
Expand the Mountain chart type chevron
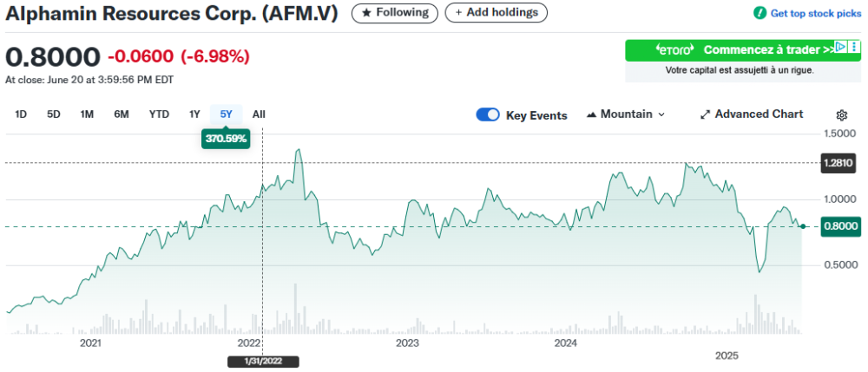[x=661, y=114]
